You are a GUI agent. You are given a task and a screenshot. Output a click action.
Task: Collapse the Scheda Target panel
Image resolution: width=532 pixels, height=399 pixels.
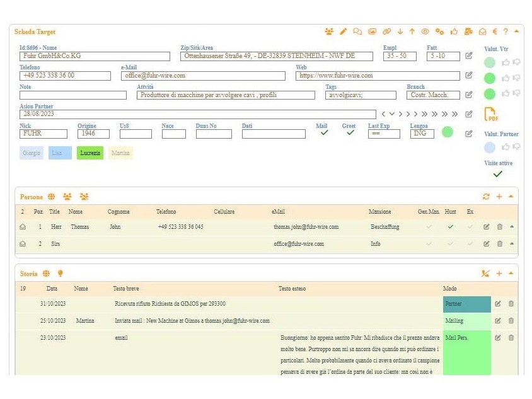coord(516,32)
